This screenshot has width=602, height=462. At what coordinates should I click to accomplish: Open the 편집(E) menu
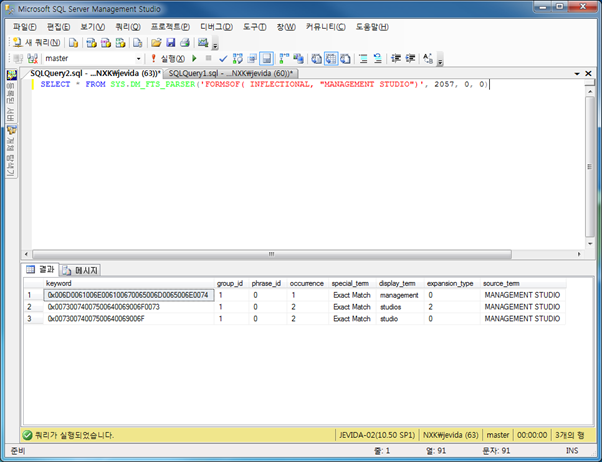[x=58, y=27]
